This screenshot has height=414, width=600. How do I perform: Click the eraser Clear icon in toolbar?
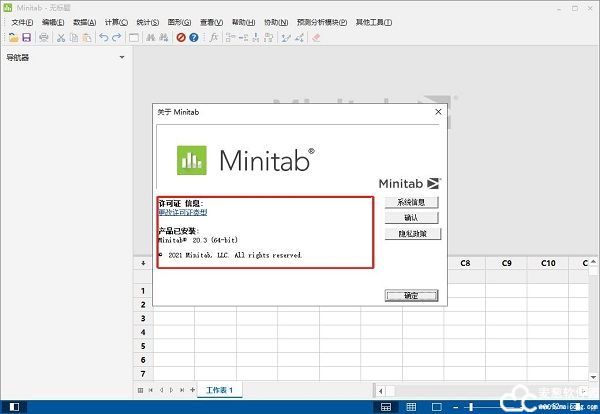(316, 37)
